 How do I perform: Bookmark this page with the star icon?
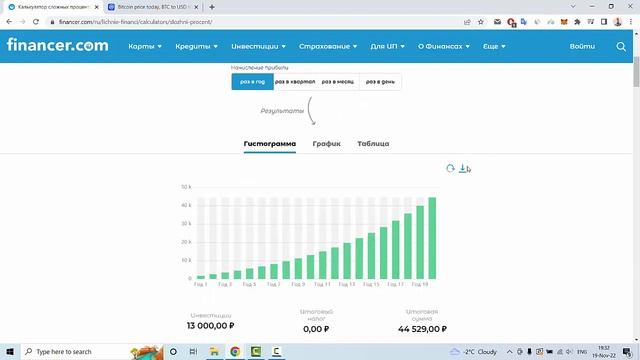481,22
